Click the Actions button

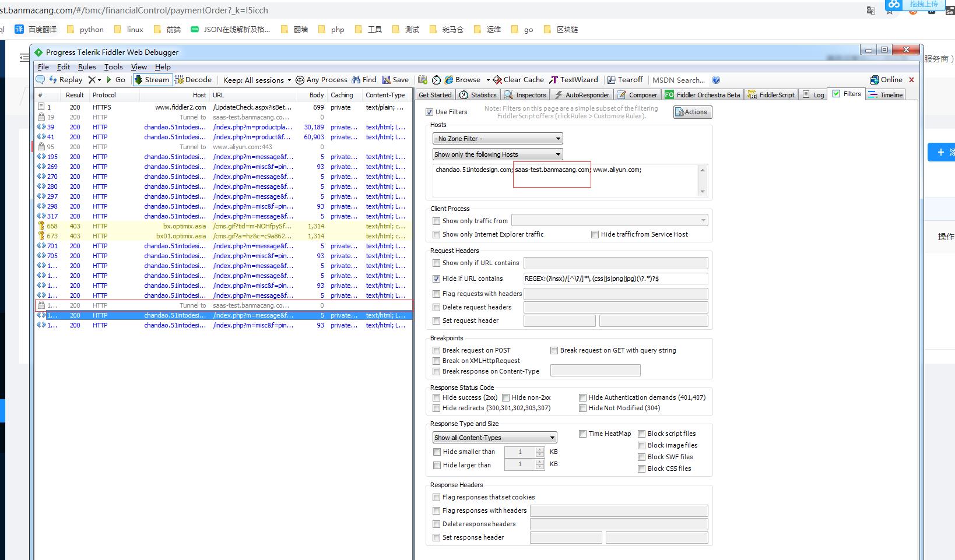click(693, 112)
